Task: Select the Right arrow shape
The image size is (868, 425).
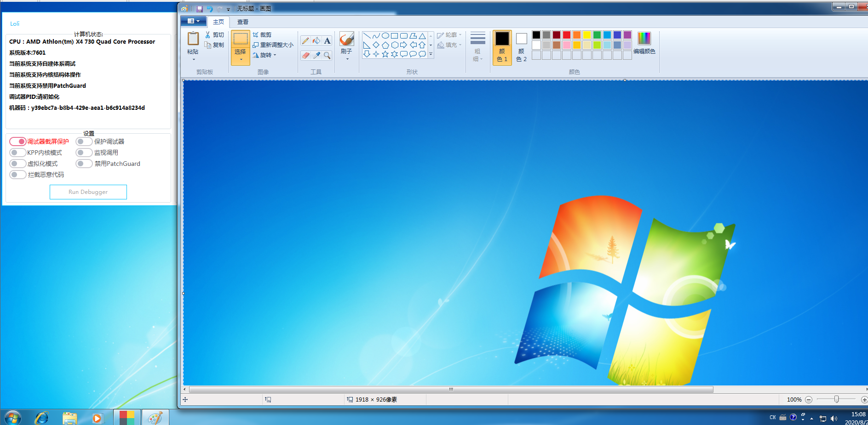Action: pyautogui.click(x=403, y=45)
